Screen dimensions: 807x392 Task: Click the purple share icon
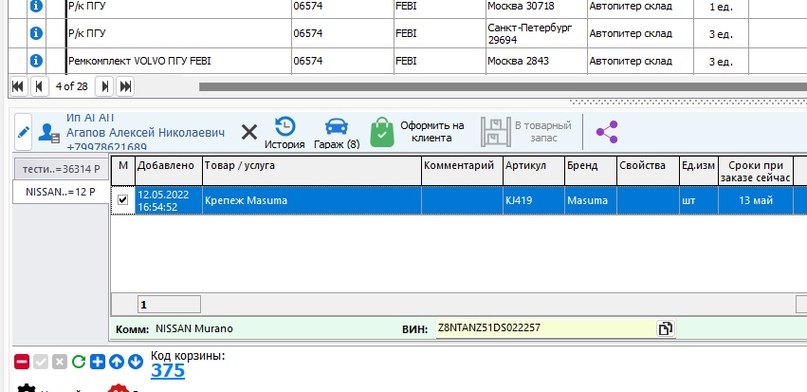pyautogui.click(x=607, y=132)
